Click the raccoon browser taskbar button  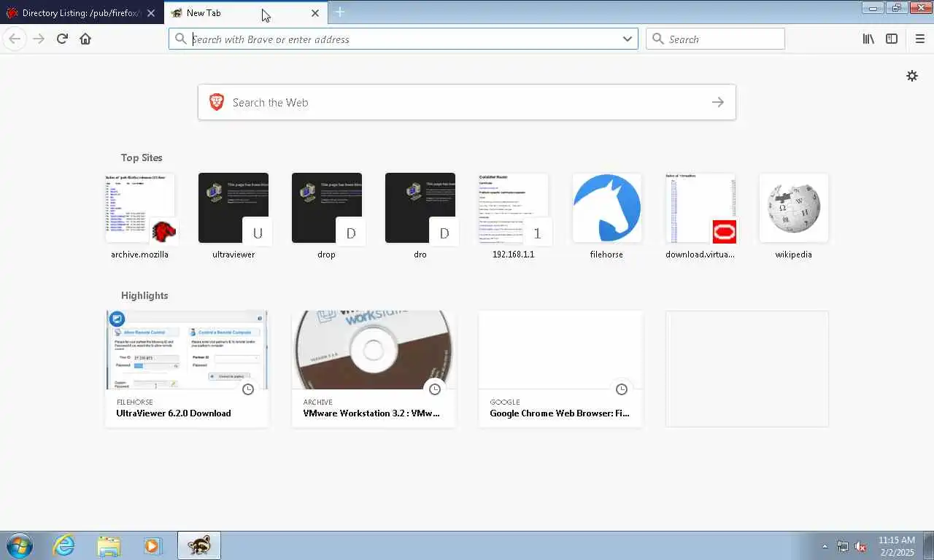click(x=198, y=545)
